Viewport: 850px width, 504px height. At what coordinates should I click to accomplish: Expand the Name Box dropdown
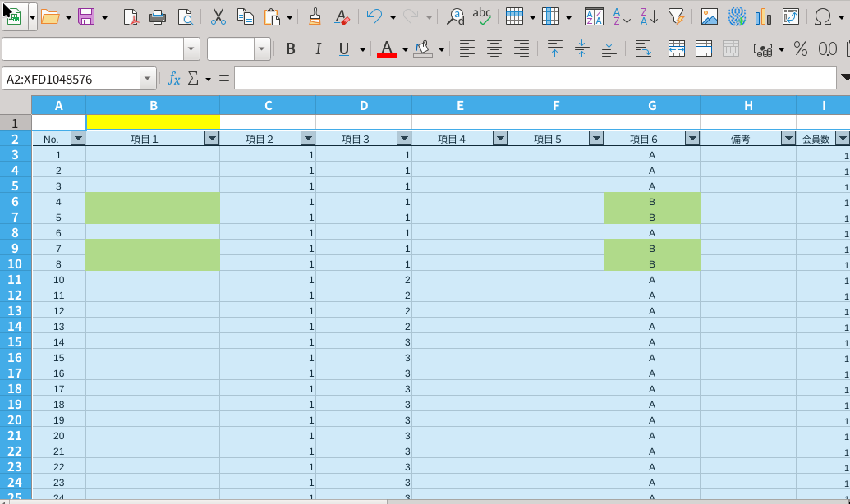coord(148,79)
